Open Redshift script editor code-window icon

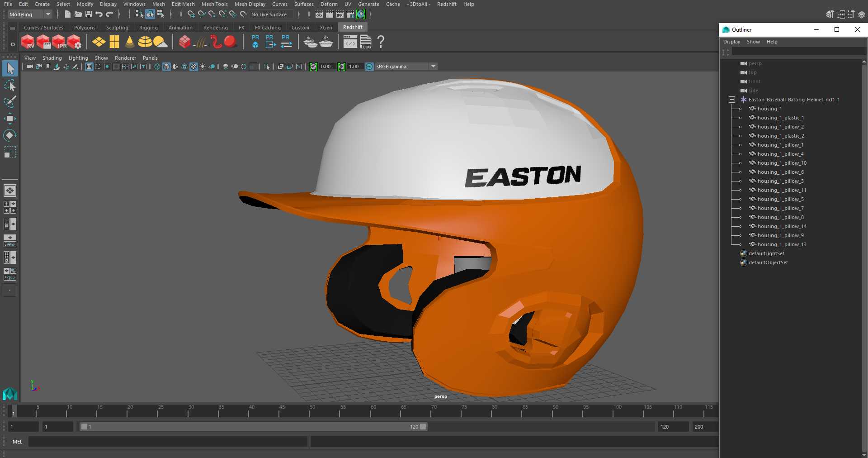tap(350, 42)
